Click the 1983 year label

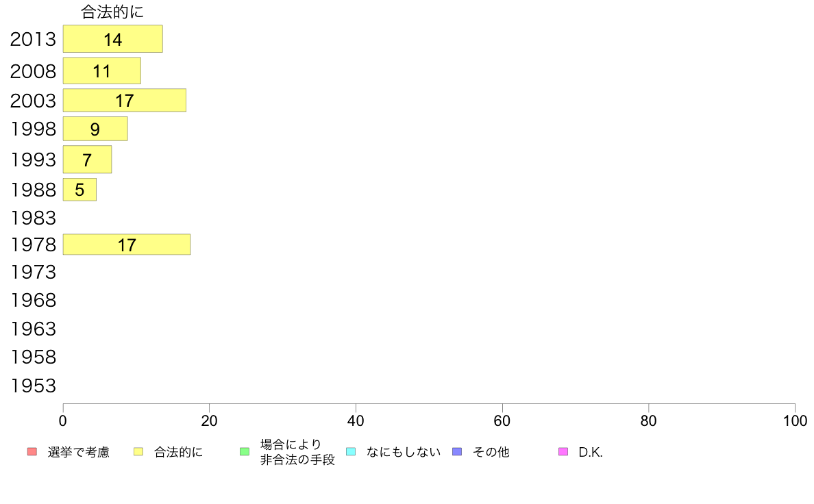point(33,218)
